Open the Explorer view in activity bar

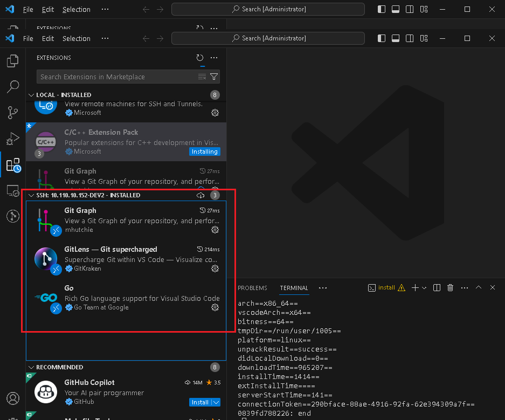coord(13,61)
